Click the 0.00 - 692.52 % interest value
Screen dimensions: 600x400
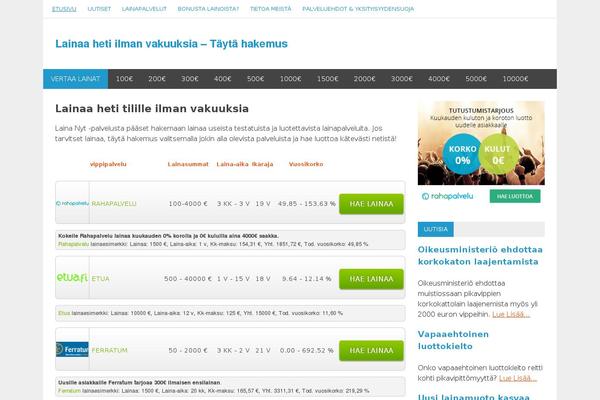pos(307,350)
